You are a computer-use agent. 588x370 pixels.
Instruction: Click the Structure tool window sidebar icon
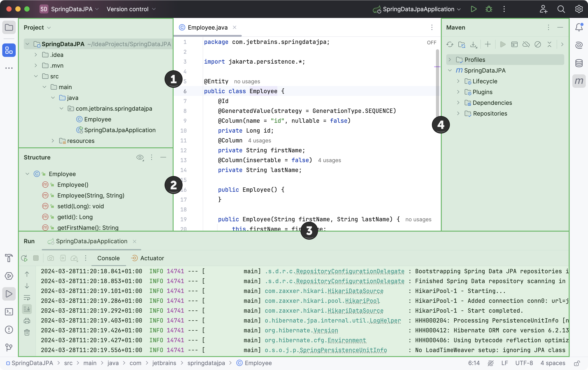pyautogui.click(x=9, y=50)
